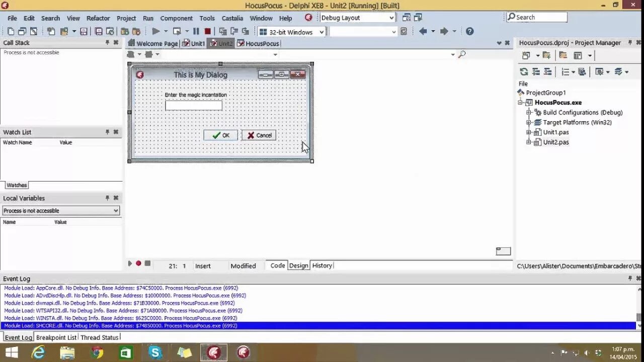The image size is (644, 362).
Task: Click Expand All in Project Manager
Action: [536, 72]
